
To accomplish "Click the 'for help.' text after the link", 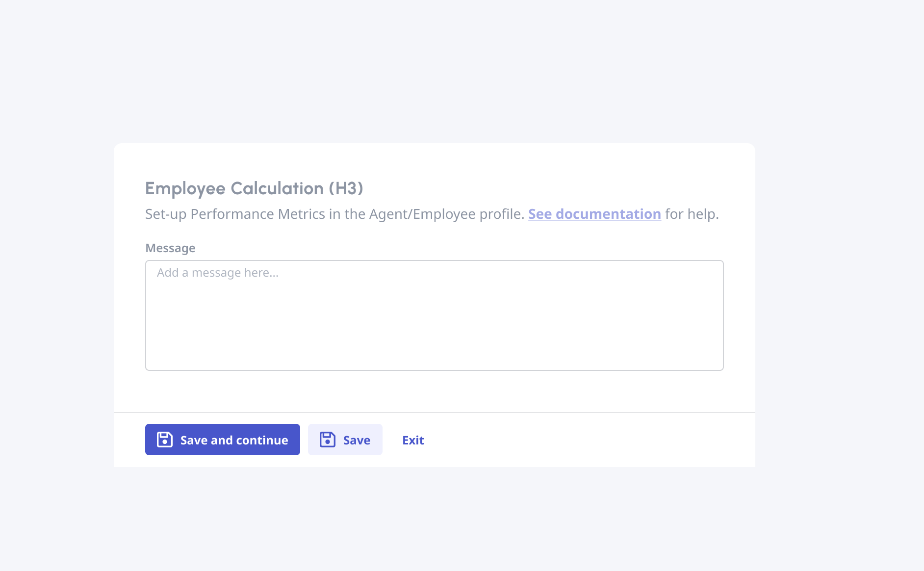I will coord(692,214).
